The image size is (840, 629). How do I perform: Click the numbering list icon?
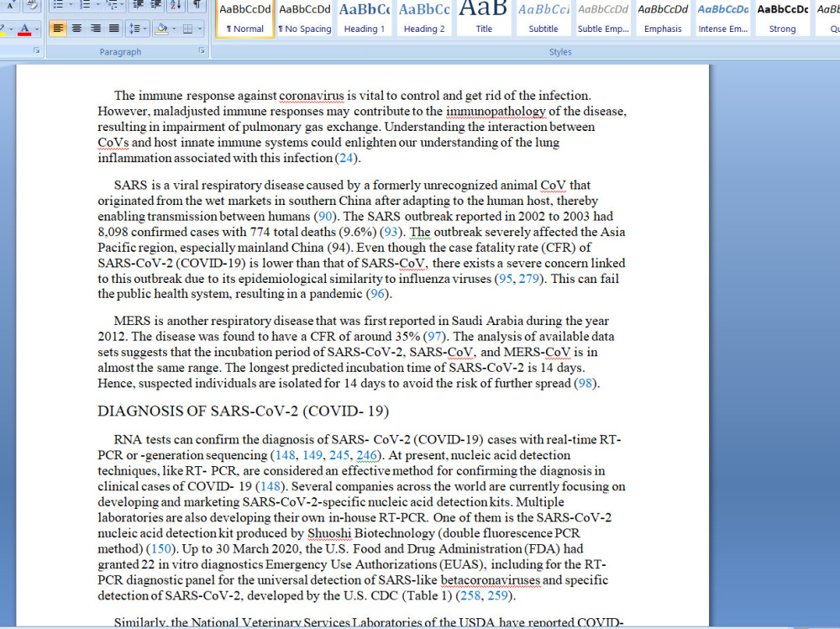(85, 5)
